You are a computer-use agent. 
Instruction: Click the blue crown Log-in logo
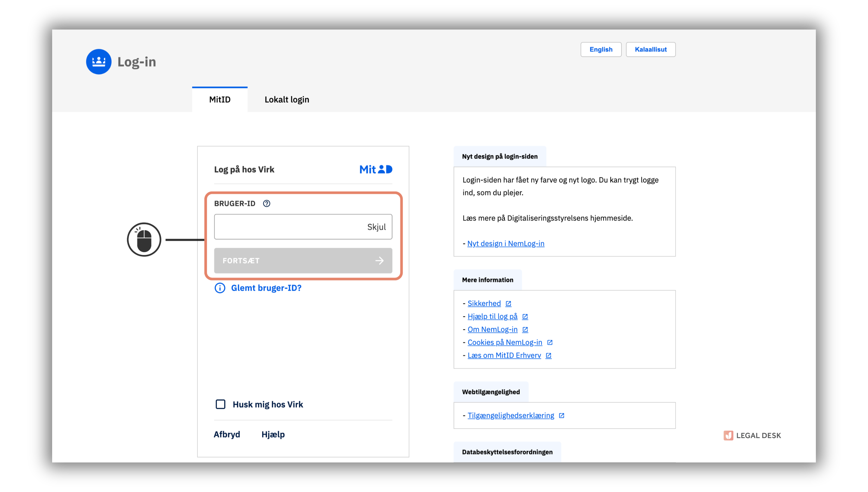tap(99, 61)
